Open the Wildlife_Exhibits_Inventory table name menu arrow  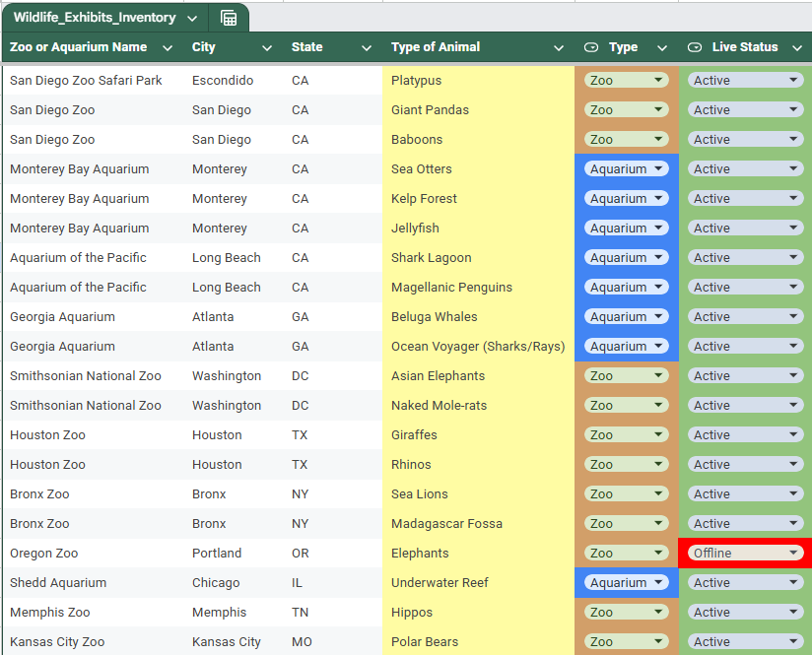pyautogui.click(x=192, y=19)
